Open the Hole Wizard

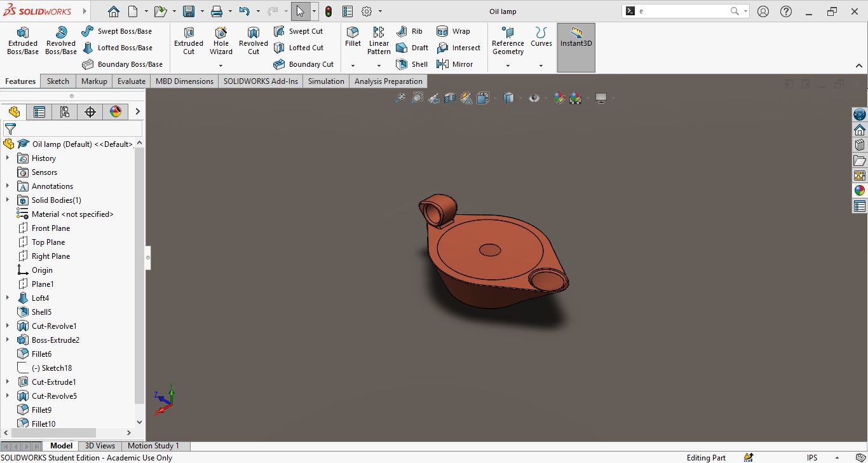click(221, 41)
